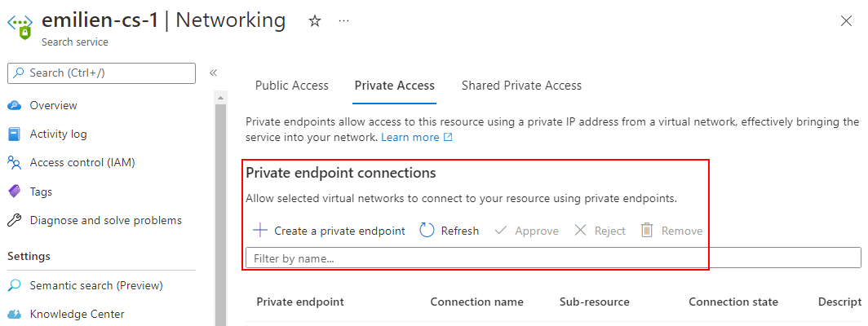Click the Tags icon in sidebar

(15, 192)
